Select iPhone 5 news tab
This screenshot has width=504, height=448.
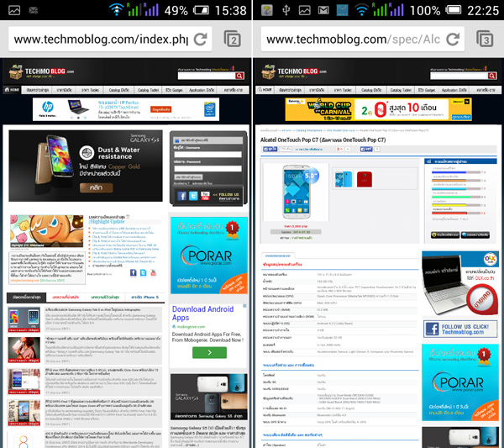click(144, 298)
